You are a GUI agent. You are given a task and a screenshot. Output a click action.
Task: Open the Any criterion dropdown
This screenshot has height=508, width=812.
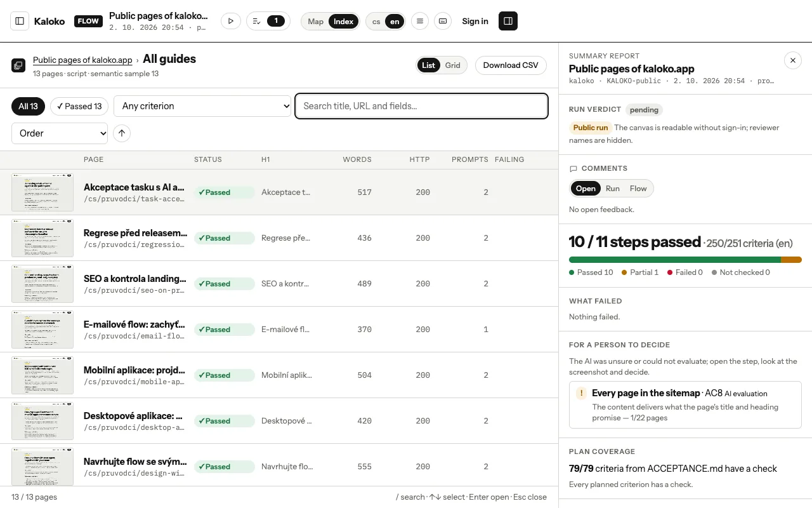202,106
